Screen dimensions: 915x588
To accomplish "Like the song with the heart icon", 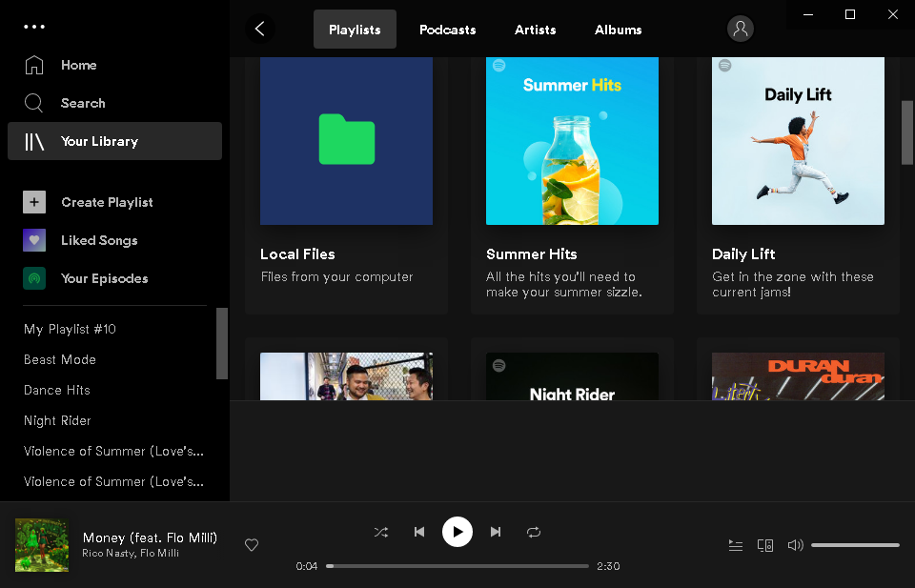I will pyautogui.click(x=252, y=545).
